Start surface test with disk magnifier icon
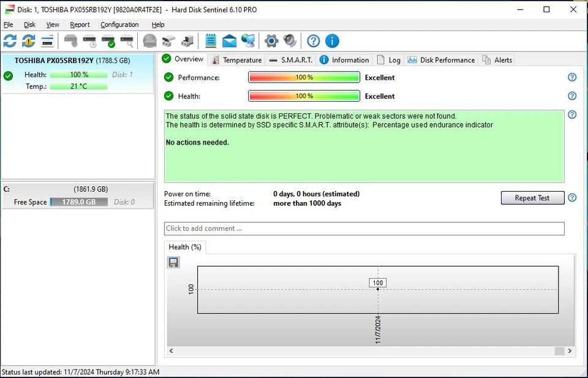 point(127,41)
